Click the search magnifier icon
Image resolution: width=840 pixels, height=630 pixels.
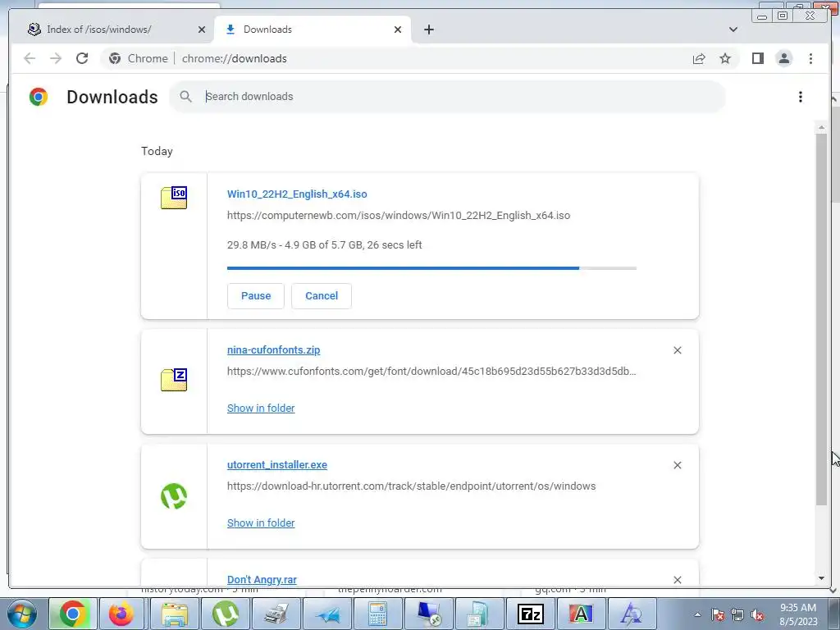pos(185,97)
